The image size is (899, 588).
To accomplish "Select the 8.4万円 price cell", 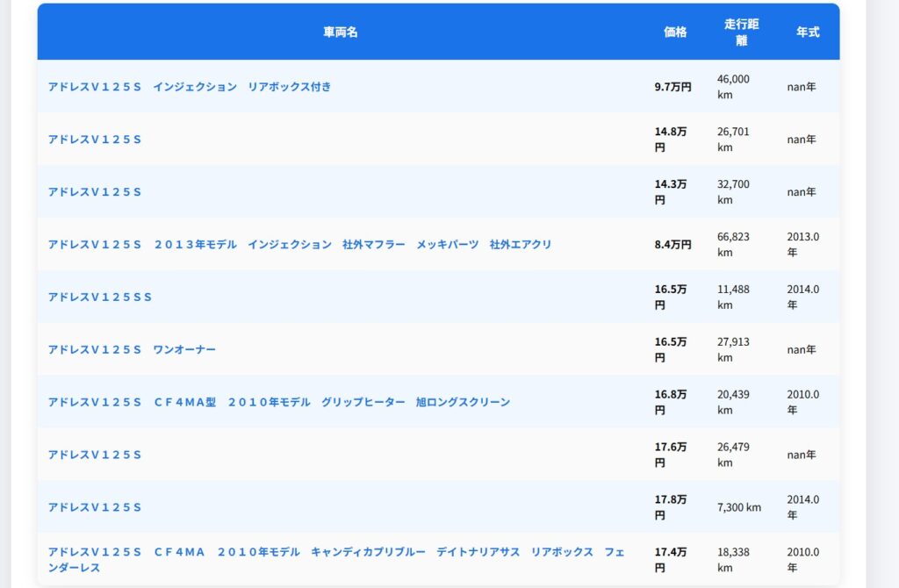I will pos(672,244).
